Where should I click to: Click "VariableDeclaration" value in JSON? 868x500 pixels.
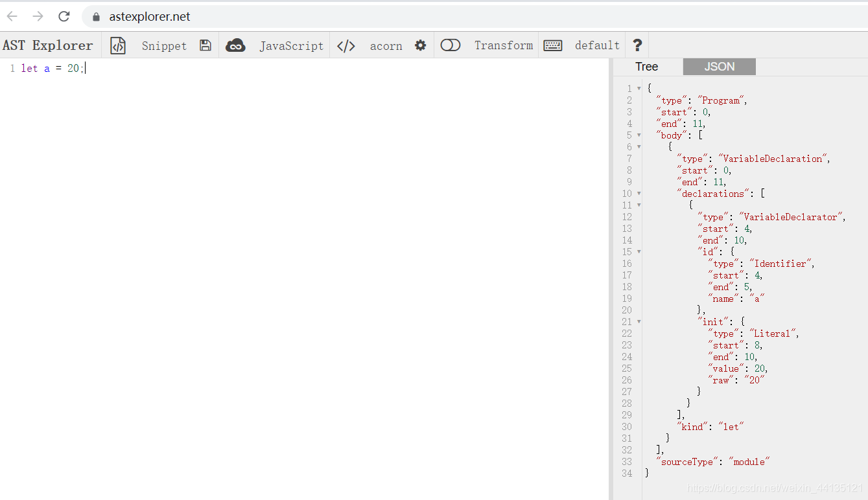coord(773,159)
